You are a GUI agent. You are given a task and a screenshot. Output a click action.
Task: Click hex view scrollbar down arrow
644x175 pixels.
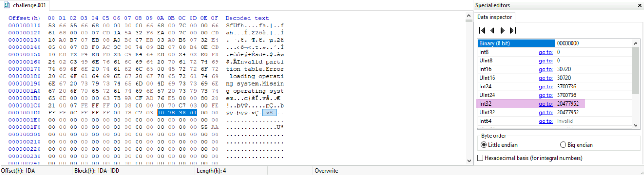[469, 160]
